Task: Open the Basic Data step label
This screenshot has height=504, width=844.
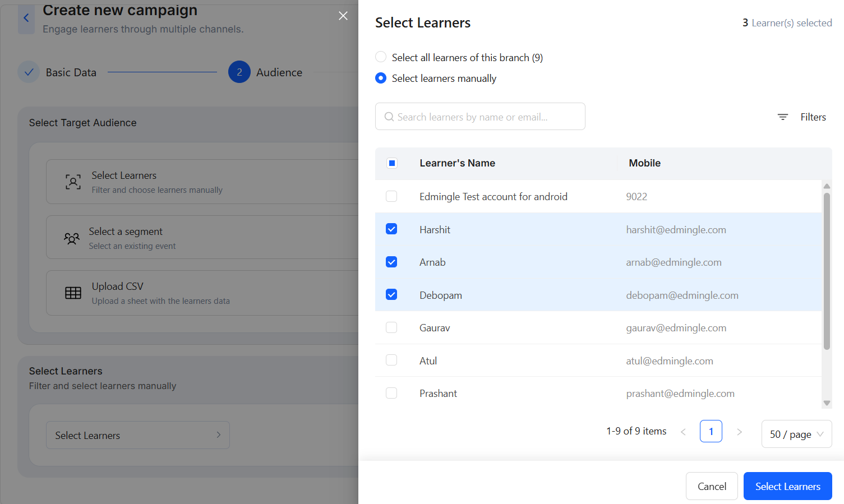Action: click(71, 73)
